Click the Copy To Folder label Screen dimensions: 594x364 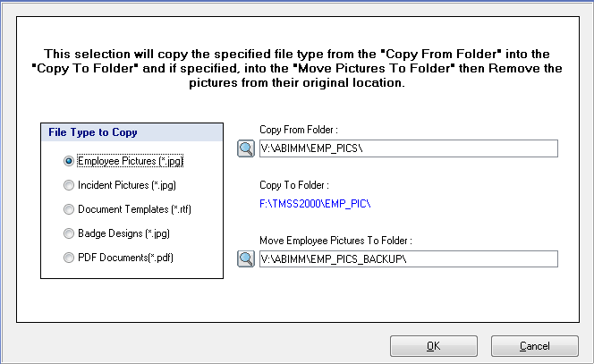[x=294, y=185]
